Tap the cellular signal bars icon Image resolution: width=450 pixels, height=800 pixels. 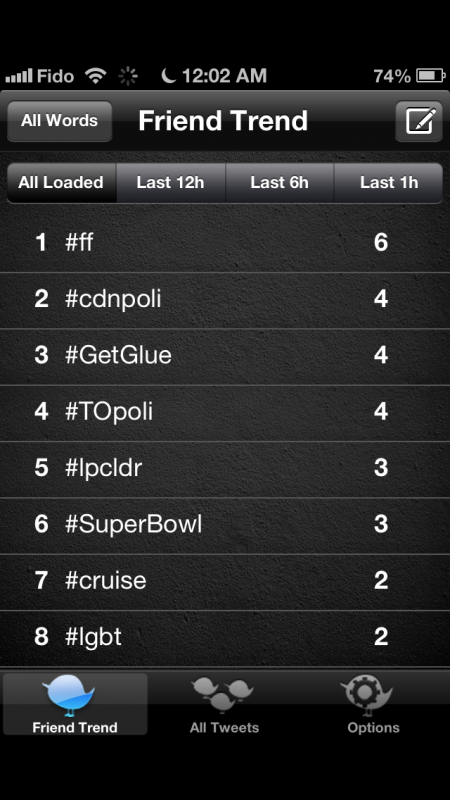click(19, 77)
